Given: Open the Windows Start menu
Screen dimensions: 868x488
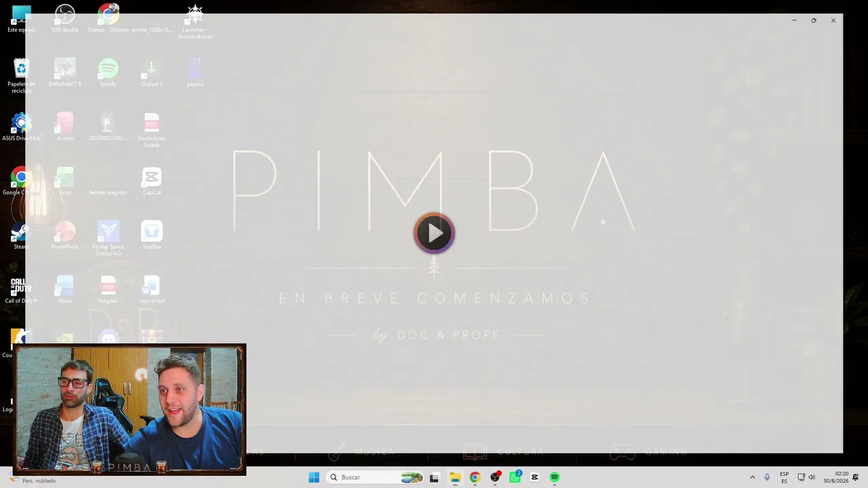Looking at the screenshot, I should (314, 477).
